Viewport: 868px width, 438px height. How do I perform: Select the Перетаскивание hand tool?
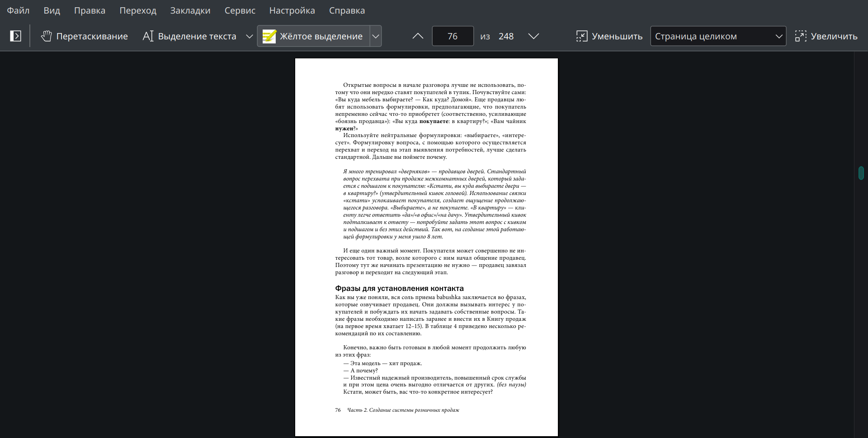click(x=85, y=36)
